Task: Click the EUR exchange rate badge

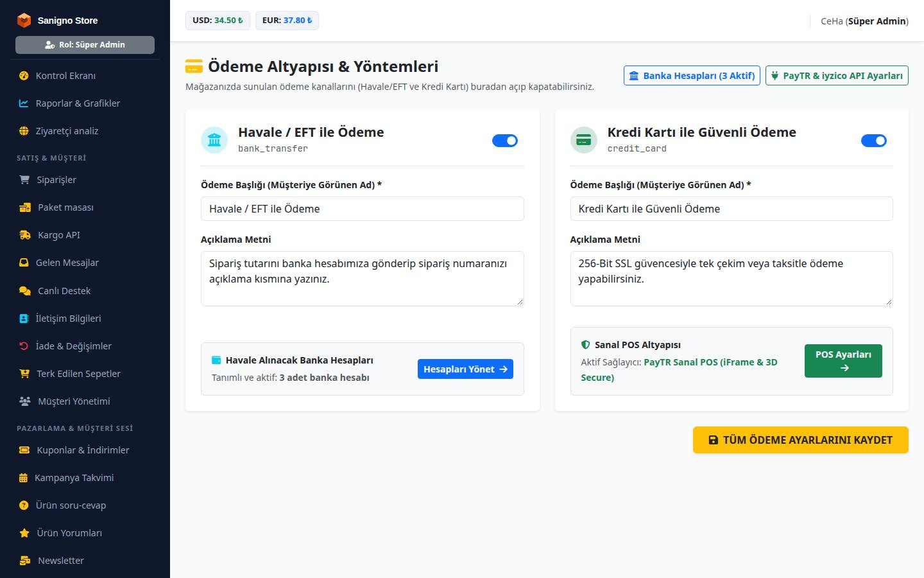Action: pyautogui.click(x=287, y=21)
